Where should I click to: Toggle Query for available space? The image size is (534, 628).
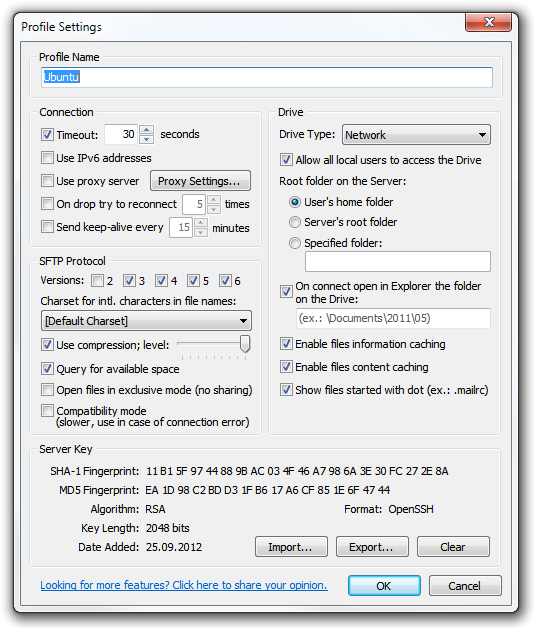pos(47,368)
